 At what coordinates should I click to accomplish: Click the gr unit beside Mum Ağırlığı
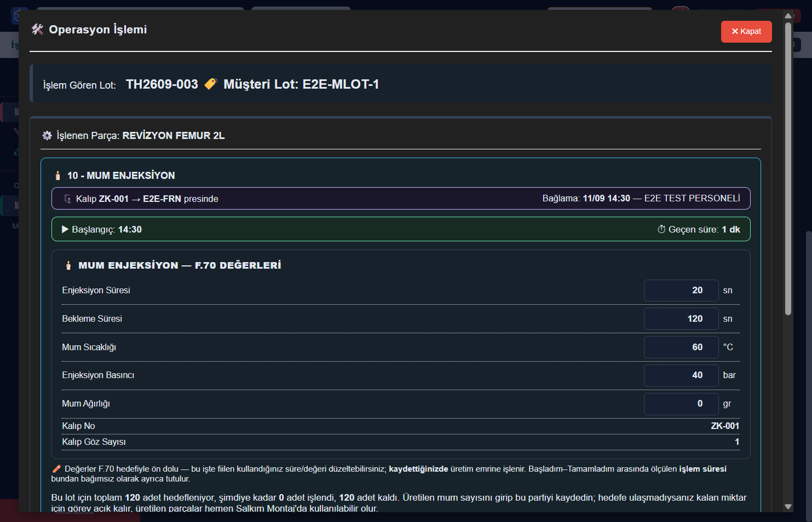(727, 404)
